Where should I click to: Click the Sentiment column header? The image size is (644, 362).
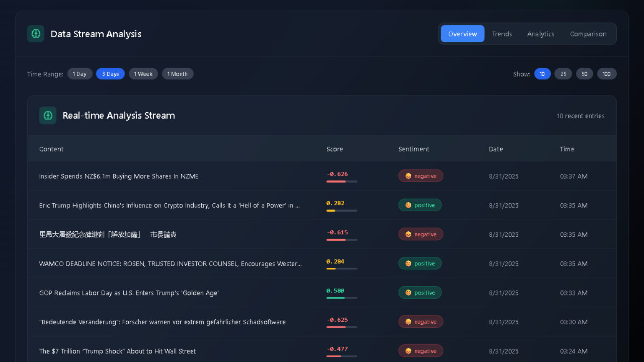click(414, 149)
